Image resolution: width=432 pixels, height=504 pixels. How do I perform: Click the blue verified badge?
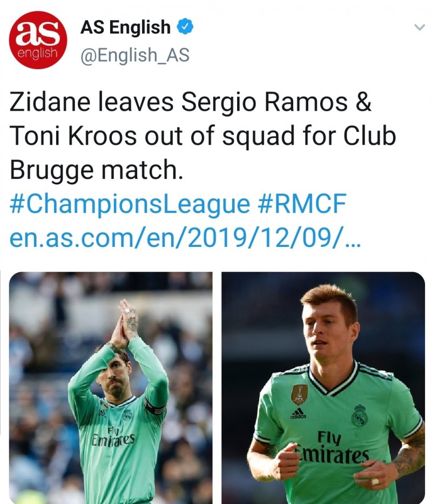[186, 26]
